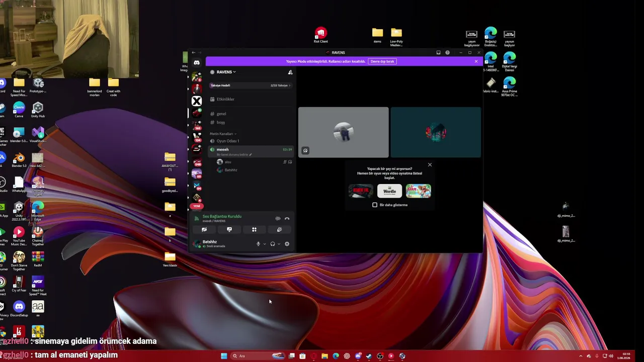Open the soundboard in voice panel
The width and height of the screenshot is (644, 362).
[279, 230]
